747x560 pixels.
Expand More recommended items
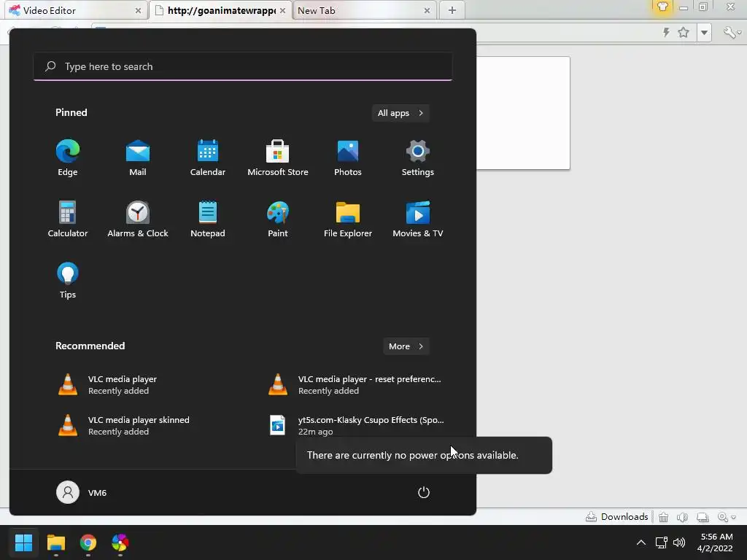pos(406,346)
